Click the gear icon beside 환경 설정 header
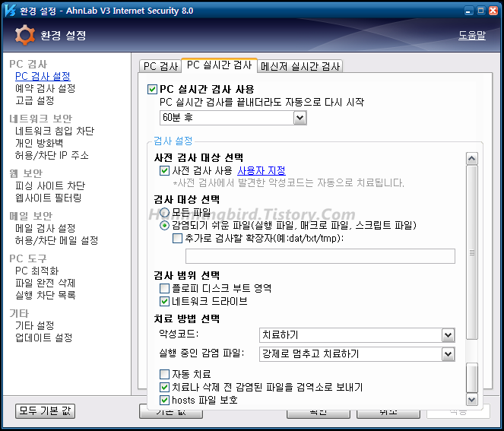Screen dimensions: 504x431 pyautogui.click(x=25, y=35)
